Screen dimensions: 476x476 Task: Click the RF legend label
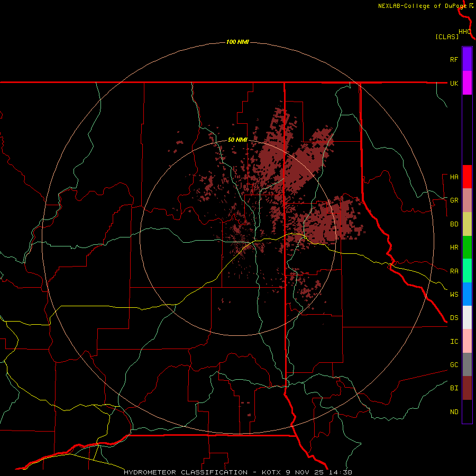pyautogui.click(x=454, y=59)
